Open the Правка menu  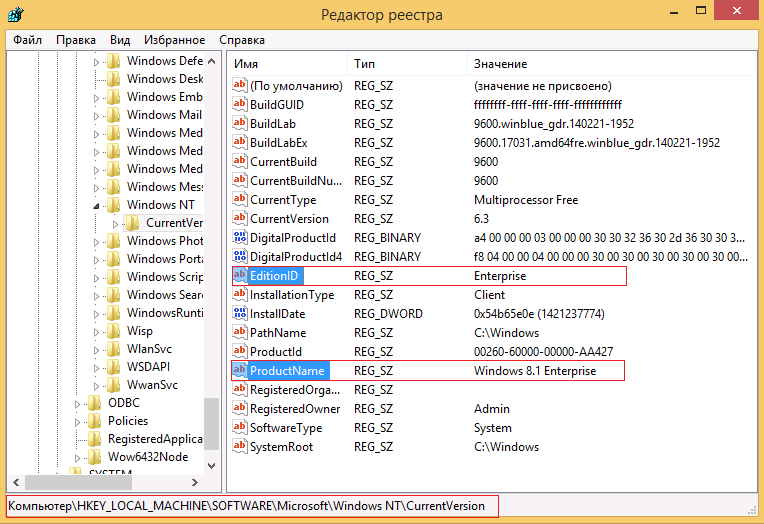tap(76, 40)
